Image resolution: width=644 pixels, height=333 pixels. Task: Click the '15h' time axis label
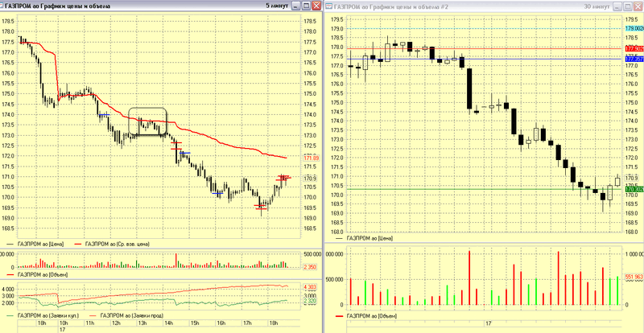click(x=195, y=323)
